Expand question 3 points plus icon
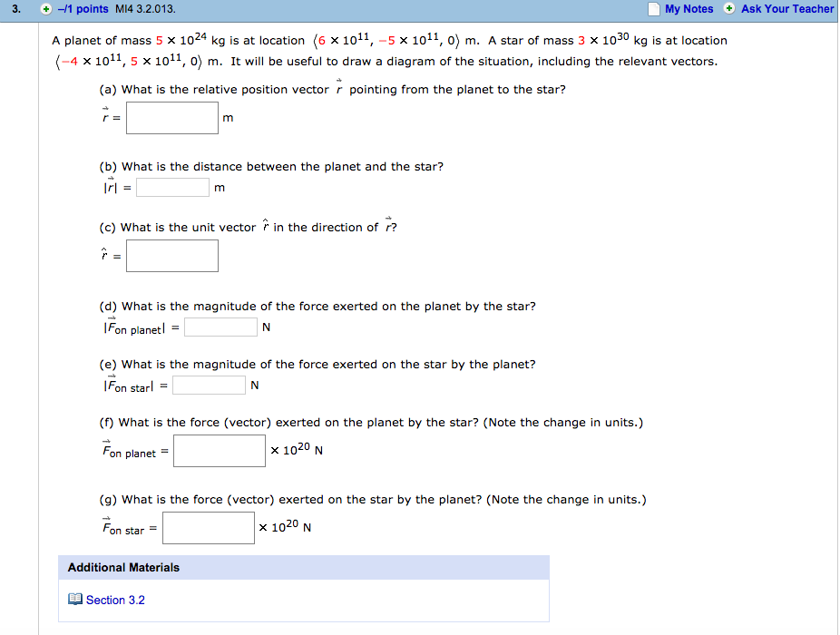The width and height of the screenshot is (840, 635). point(46,9)
